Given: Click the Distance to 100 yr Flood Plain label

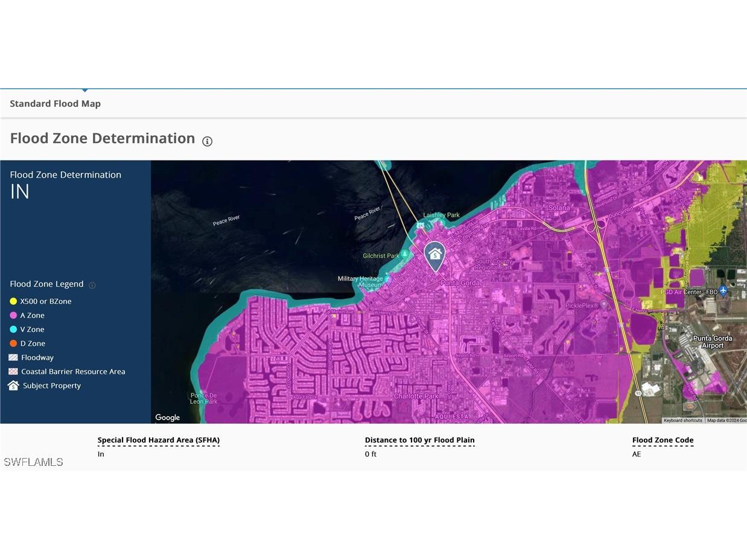Looking at the screenshot, I should pyautogui.click(x=419, y=441).
